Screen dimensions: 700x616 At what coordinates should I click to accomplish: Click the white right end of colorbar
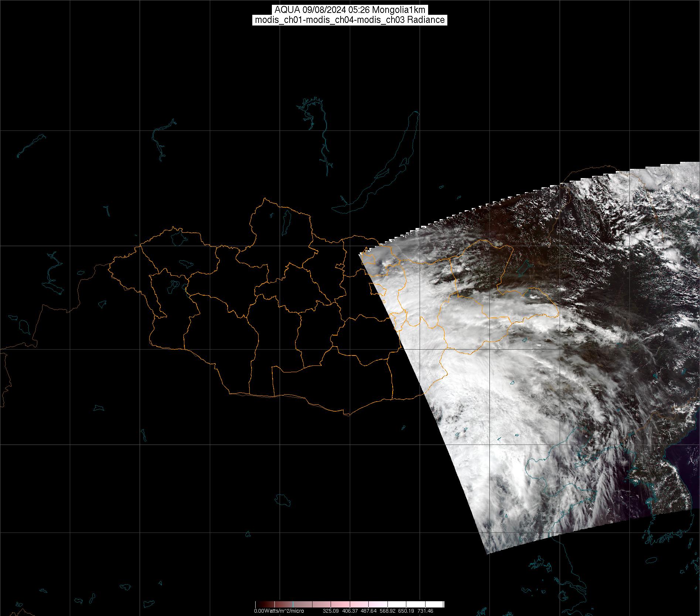[441, 605]
